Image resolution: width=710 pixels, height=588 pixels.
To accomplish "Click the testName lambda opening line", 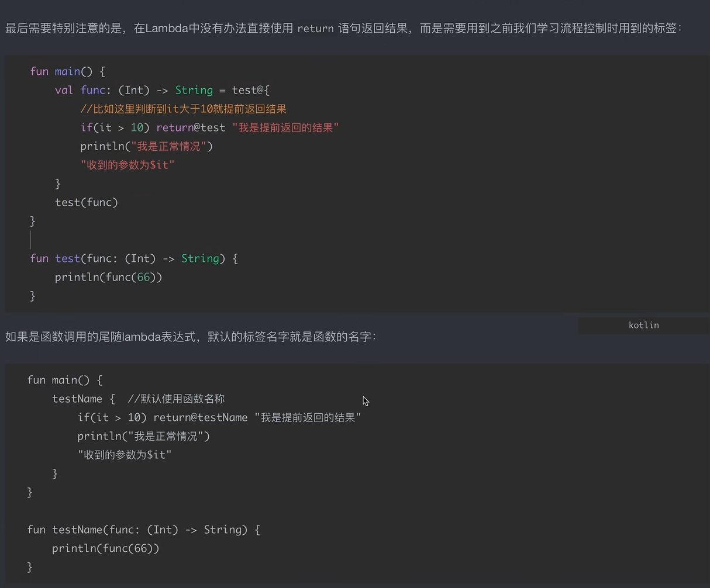I will 77,399.
